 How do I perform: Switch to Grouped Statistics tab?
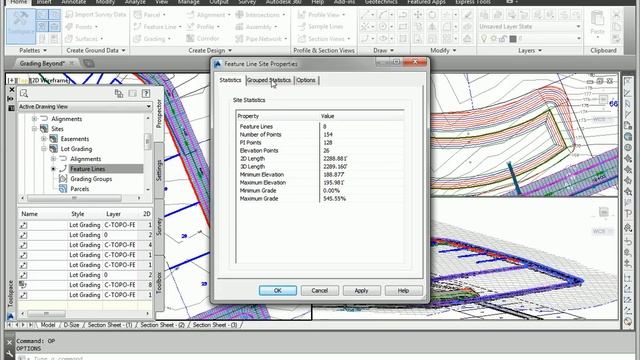click(x=269, y=80)
